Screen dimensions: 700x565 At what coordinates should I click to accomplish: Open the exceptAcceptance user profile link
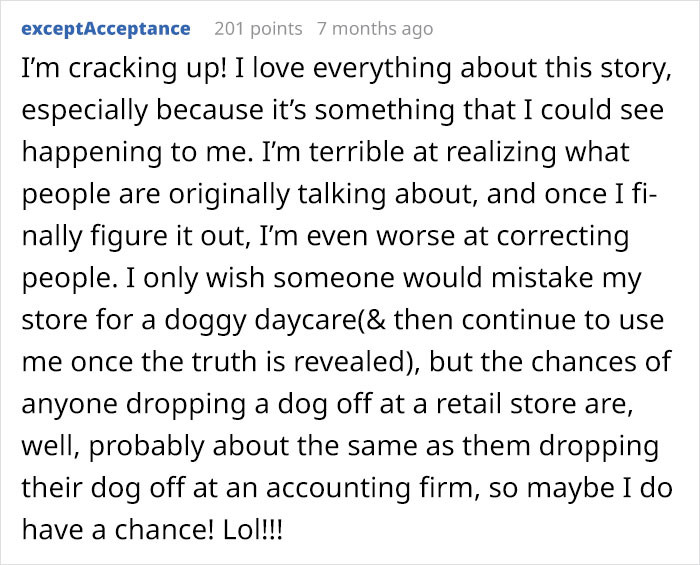(106, 29)
